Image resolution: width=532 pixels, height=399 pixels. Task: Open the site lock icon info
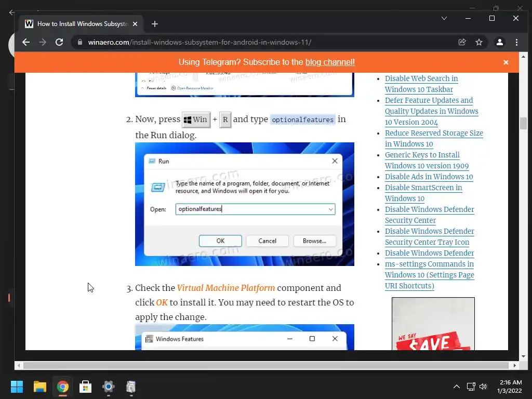coord(80,42)
